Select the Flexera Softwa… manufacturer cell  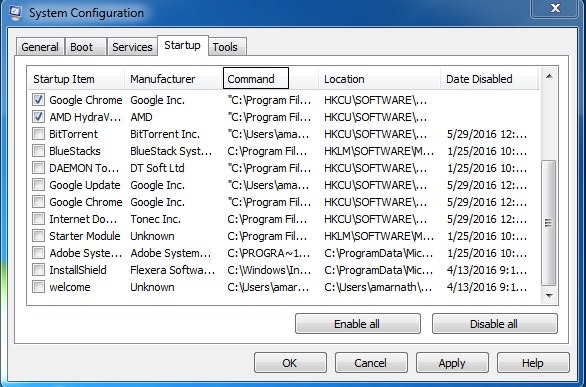(173, 270)
